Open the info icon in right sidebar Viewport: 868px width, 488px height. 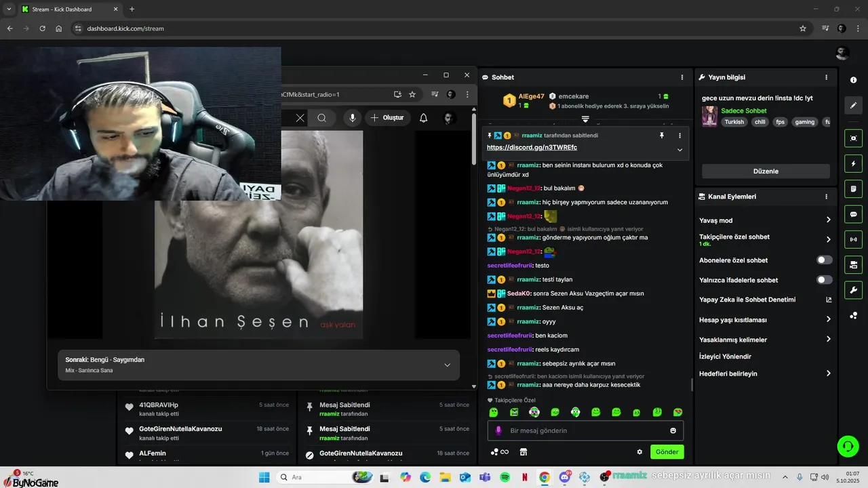853,80
